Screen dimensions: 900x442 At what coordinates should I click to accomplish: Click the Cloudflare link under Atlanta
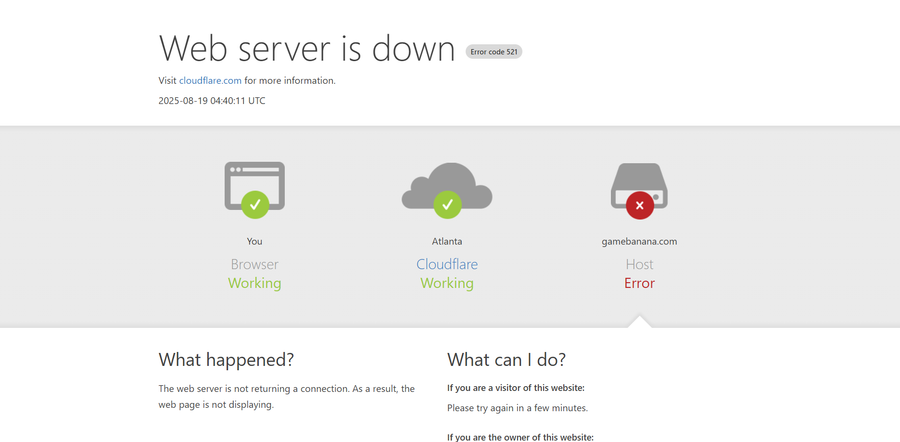447,264
